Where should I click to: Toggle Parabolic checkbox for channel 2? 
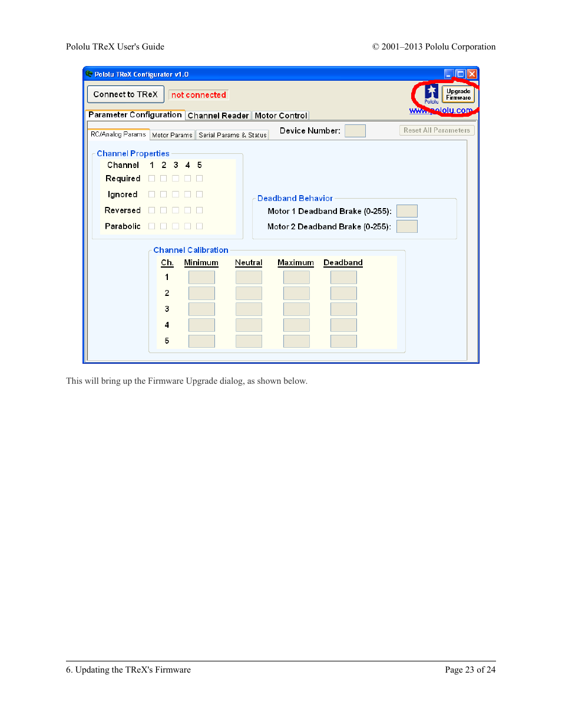(x=164, y=226)
